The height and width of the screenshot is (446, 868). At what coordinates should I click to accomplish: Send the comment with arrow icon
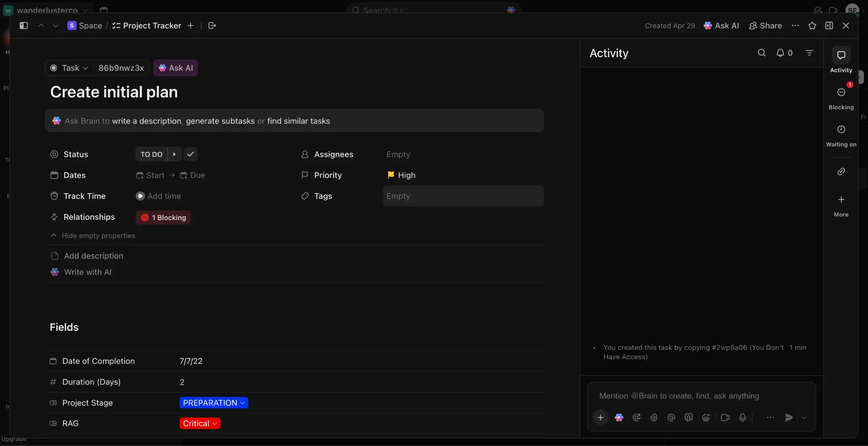[x=789, y=418]
